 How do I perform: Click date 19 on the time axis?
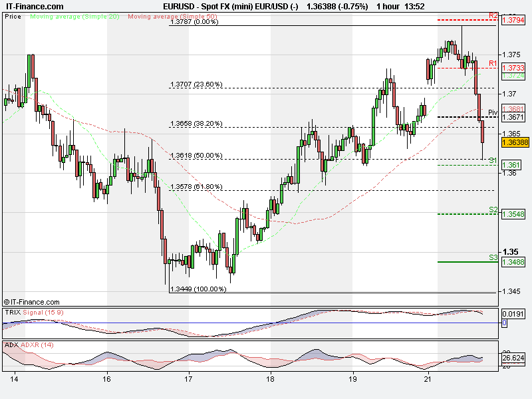click(353, 379)
